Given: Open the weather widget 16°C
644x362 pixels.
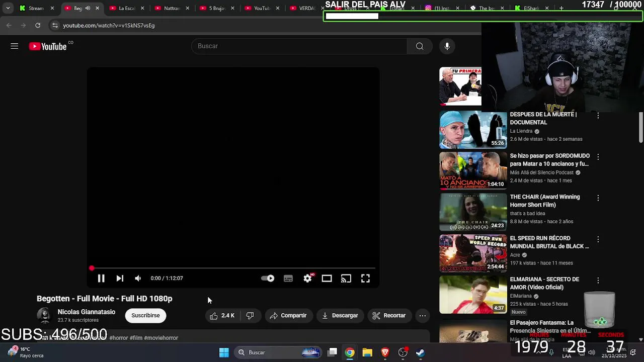Looking at the screenshot, I should pyautogui.click(x=25, y=352).
